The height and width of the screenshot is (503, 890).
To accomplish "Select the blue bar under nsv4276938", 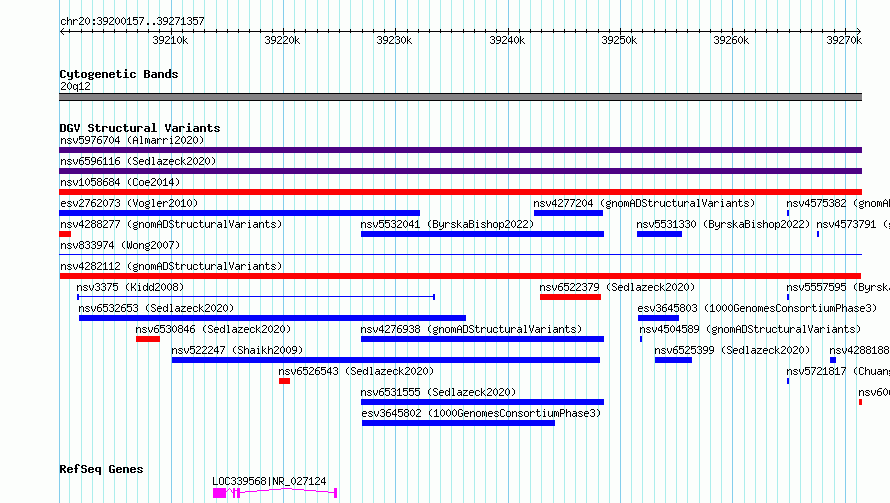I will [482, 339].
